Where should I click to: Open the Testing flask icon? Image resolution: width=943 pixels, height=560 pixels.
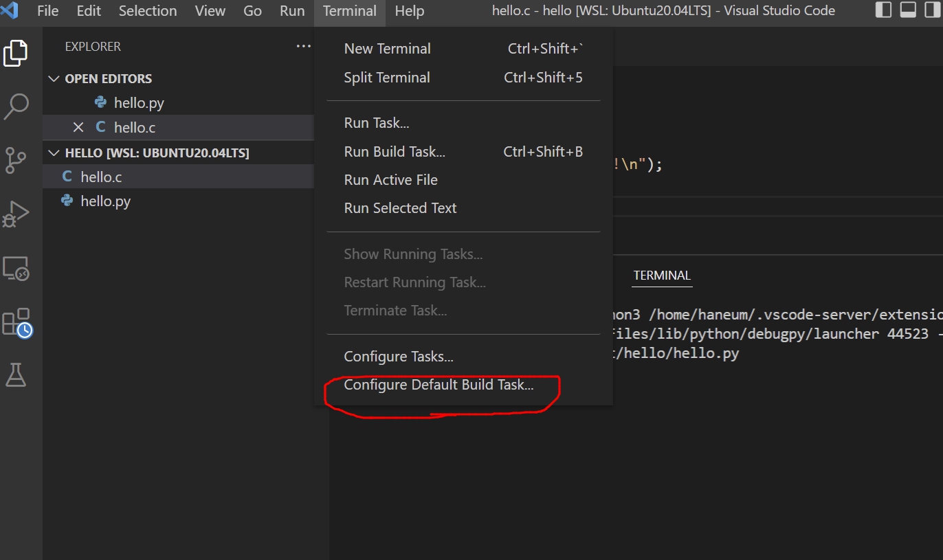point(16,374)
